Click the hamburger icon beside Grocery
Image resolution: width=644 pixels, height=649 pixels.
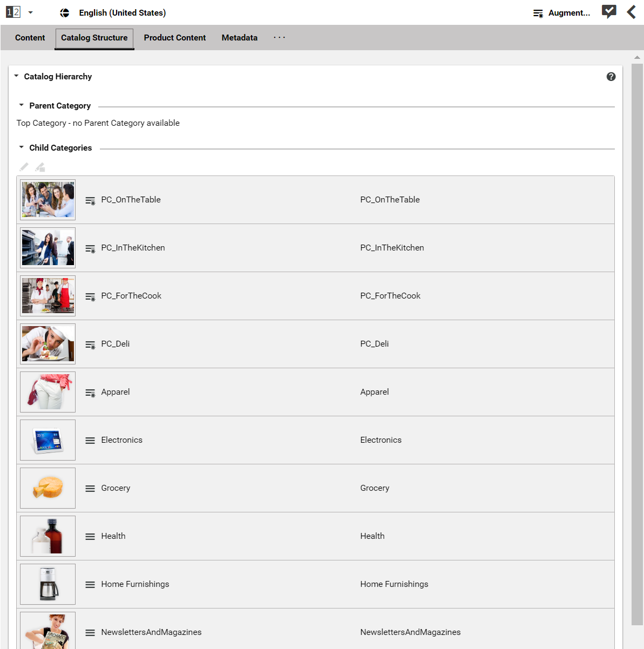pyautogui.click(x=90, y=488)
